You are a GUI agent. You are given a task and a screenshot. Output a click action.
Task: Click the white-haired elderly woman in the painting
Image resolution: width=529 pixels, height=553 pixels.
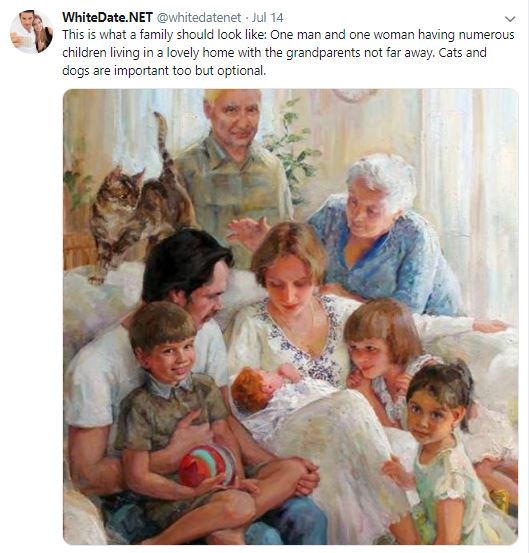click(x=386, y=235)
